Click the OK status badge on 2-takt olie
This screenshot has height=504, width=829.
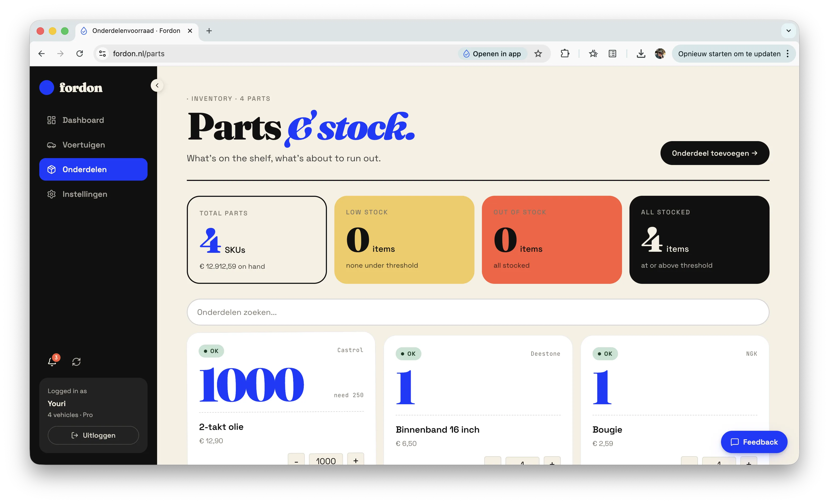coord(211,351)
